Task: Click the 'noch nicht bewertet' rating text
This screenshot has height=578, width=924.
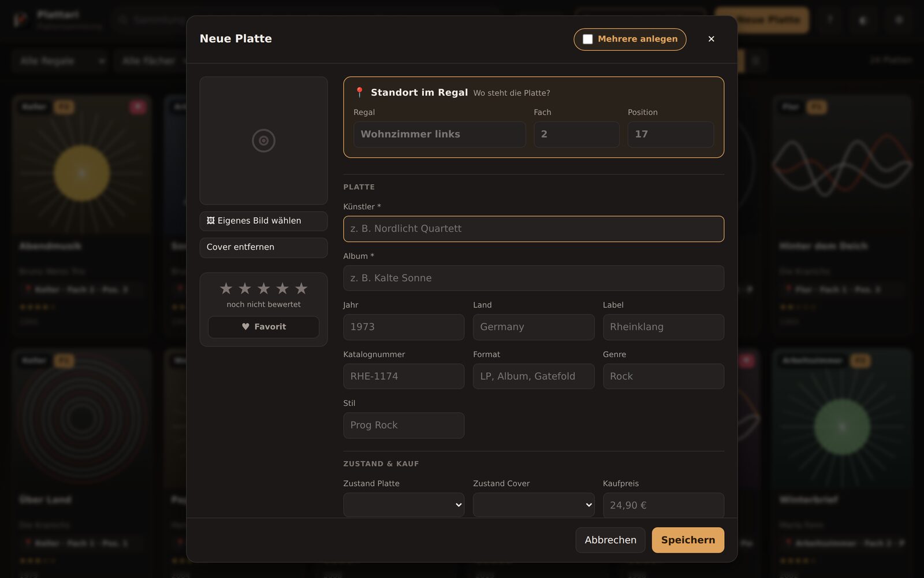Action: coord(263,305)
